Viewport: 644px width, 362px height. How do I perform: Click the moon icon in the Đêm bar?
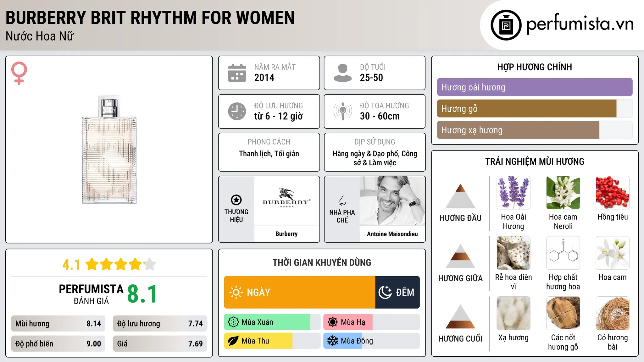tap(385, 292)
